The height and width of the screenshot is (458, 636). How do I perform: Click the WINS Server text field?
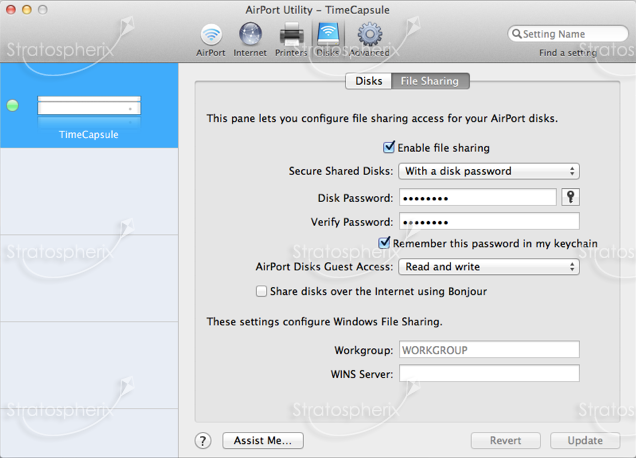tap(489, 373)
